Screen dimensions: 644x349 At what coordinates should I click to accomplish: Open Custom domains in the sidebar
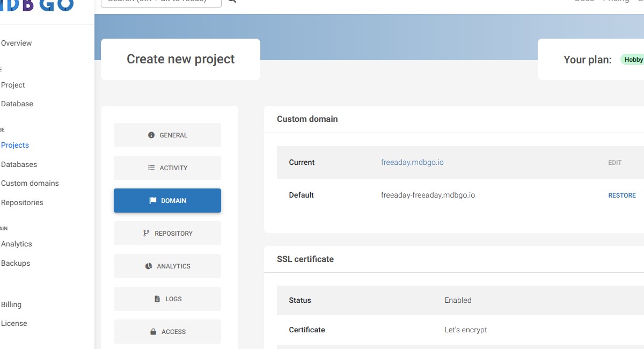30,183
